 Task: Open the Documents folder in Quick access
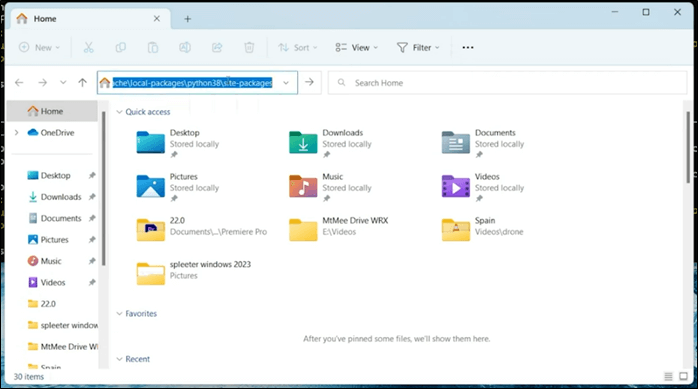[483, 143]
